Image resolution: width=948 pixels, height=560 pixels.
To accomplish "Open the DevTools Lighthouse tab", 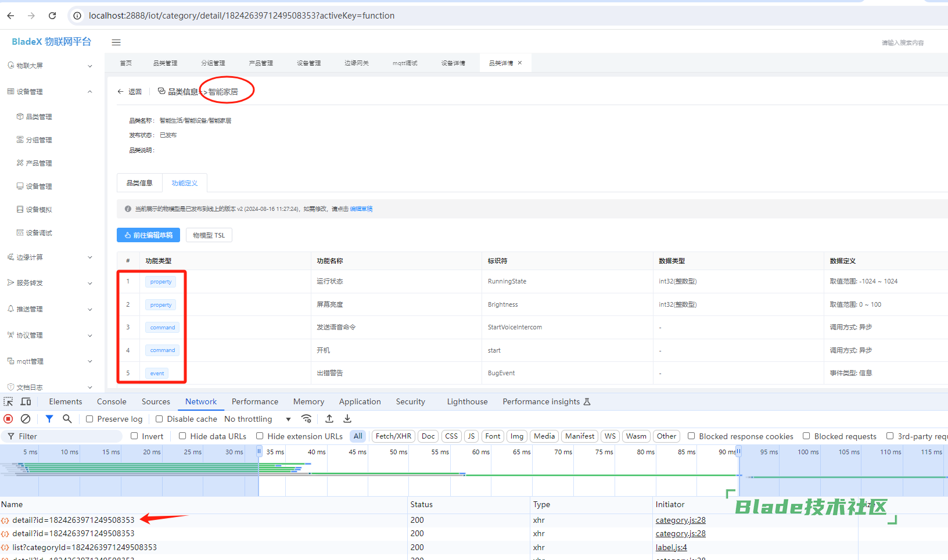I will [468, 401].
